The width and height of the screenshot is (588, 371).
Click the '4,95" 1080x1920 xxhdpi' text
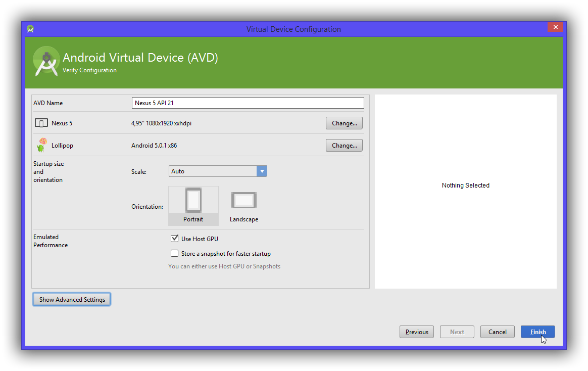(x=161, y=123)
